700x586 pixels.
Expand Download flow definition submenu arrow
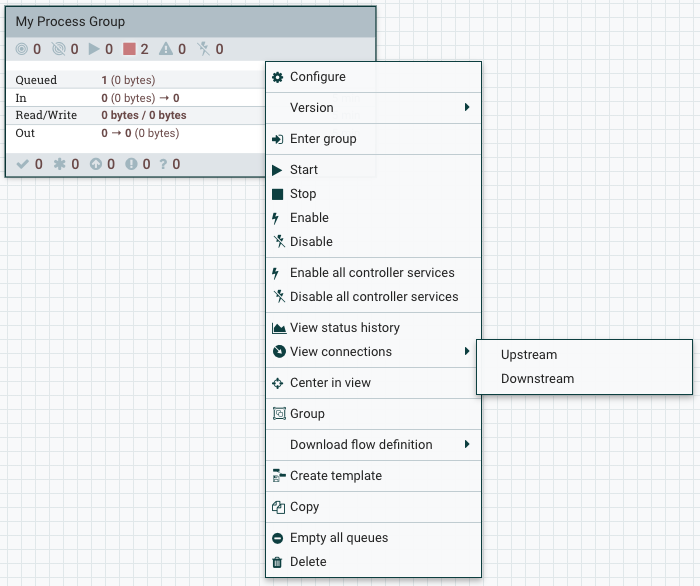point(467,445)
